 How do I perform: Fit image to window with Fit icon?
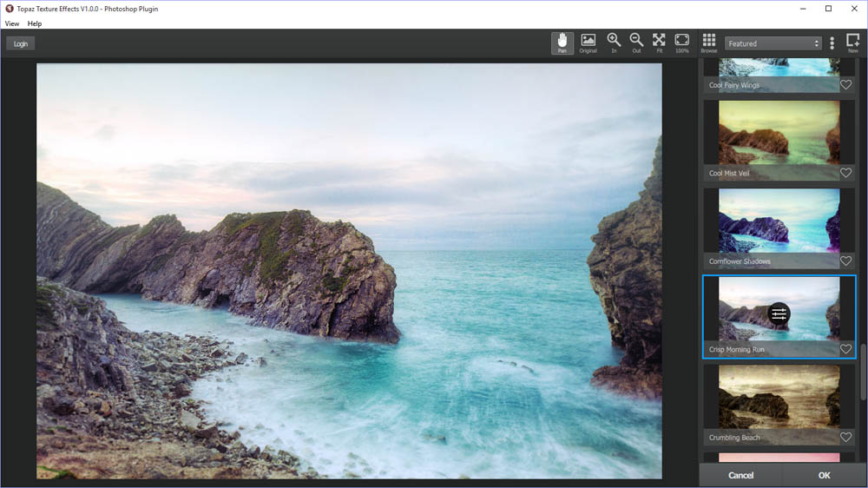click(659, 43)
